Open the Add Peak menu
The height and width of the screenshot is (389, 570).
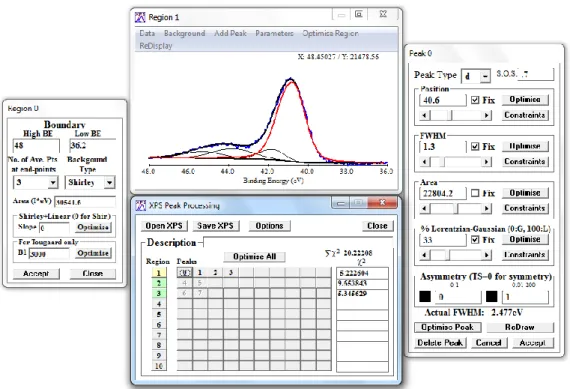[230, 33]
